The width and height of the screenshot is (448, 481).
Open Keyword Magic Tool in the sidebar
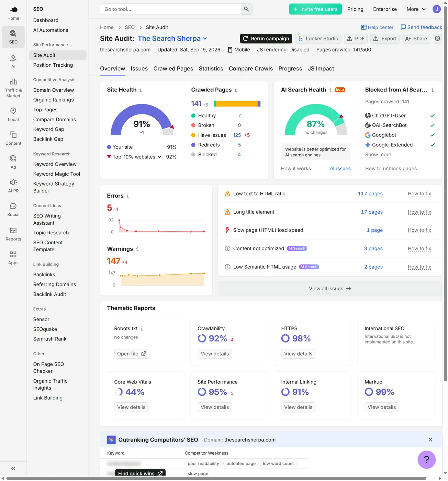(x=57, y=174)
